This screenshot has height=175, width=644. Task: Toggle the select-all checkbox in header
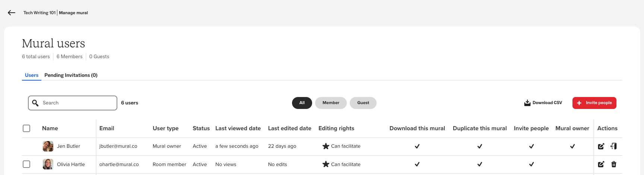point(26,128)
